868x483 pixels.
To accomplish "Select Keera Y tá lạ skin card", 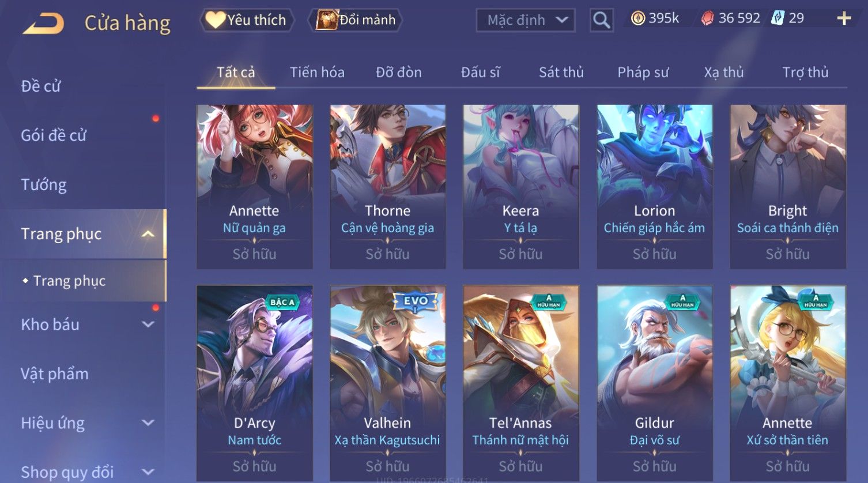I will [520, 187].
